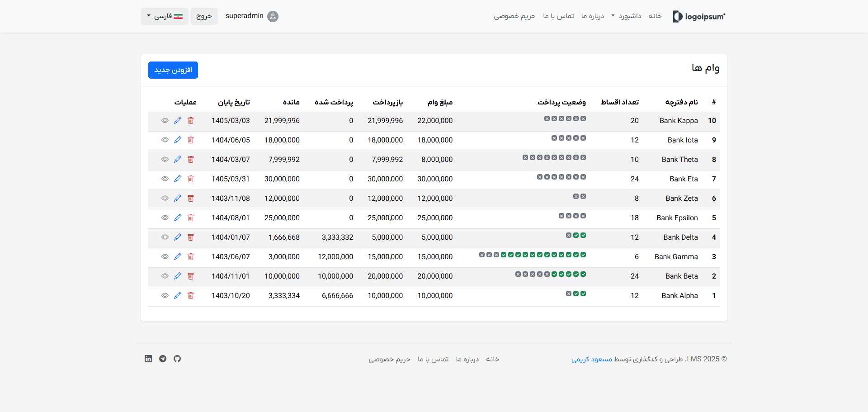Click the 22,000,000 loan amount cell

point(435,120)
